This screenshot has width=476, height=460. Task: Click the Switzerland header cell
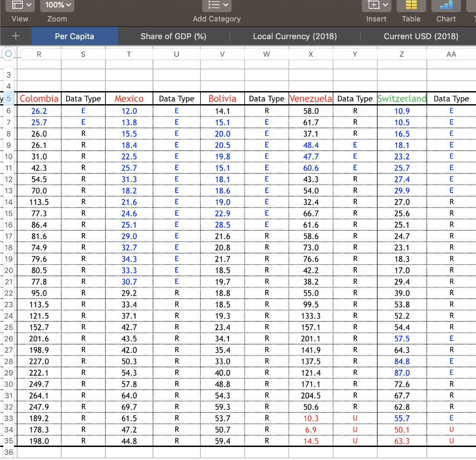coord(402,98)
